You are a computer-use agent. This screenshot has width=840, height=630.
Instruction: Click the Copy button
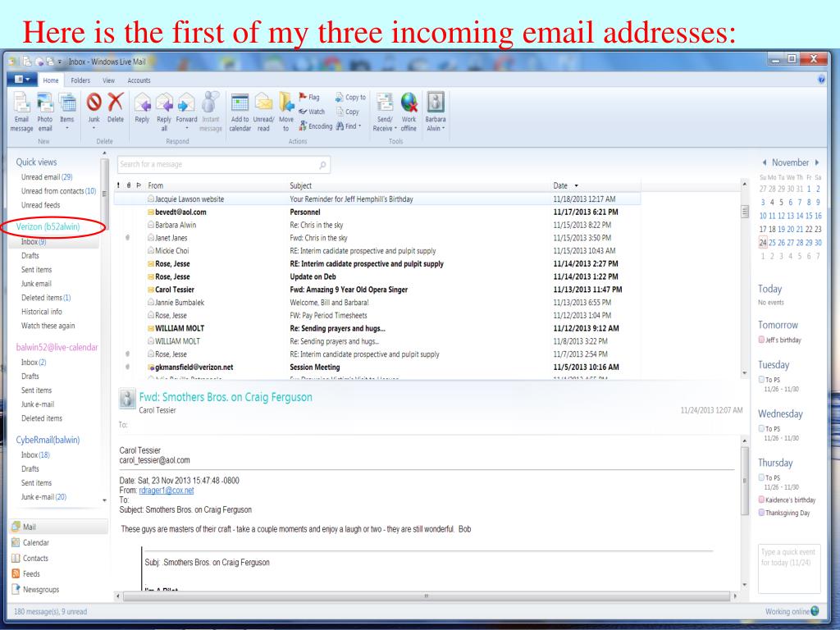click(x=348, y=112)
